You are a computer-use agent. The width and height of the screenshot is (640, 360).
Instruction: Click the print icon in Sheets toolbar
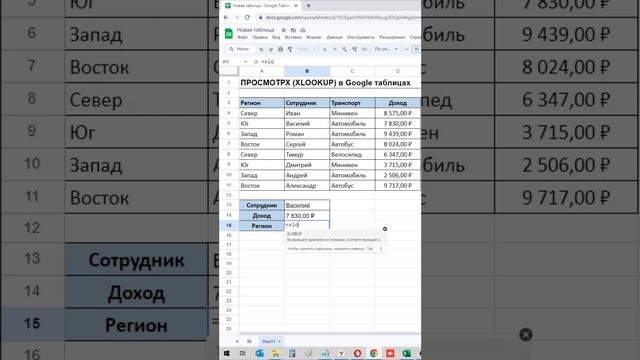[280, 49]
